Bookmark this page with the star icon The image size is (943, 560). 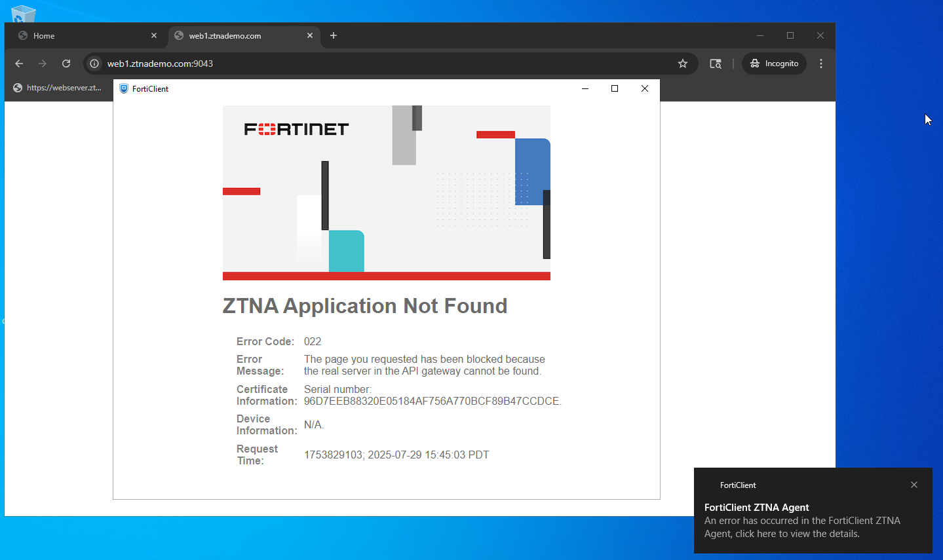pyautogui.click(x=683, y=64)
